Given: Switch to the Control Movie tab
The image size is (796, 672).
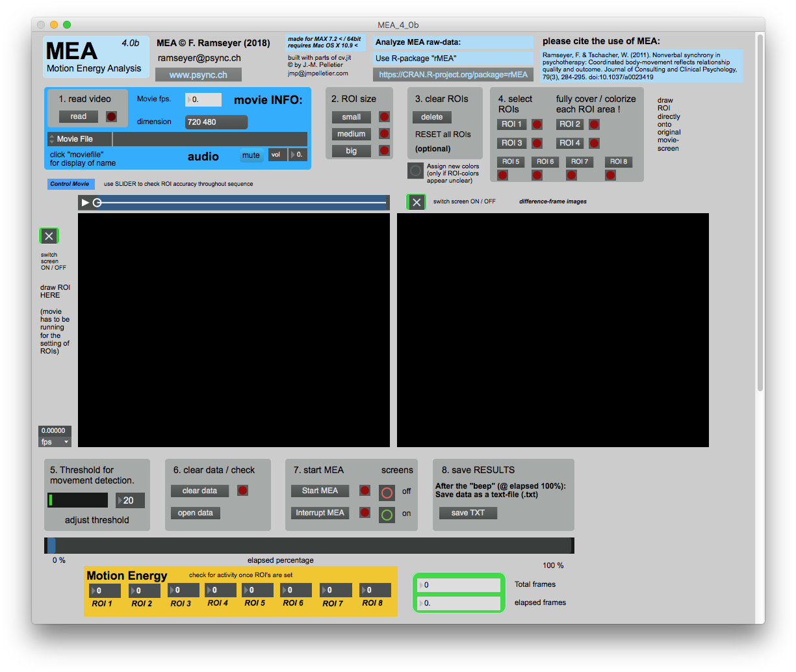Looking at the screenshot, I should click(70, 184).
